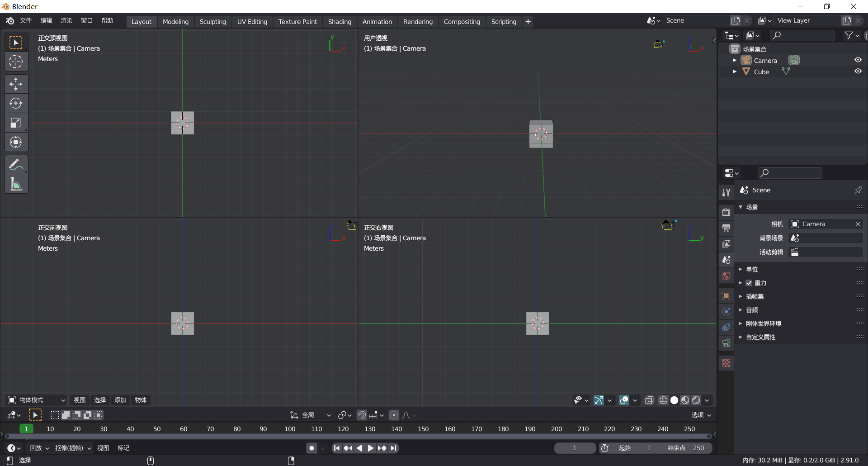Expand the Cube item in the outliner
Screen dimensions: 868x466
pos(735,71)
